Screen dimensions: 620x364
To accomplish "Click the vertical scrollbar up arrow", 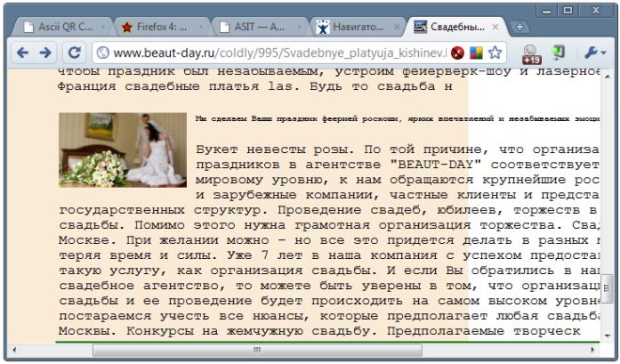I will 607,76.
